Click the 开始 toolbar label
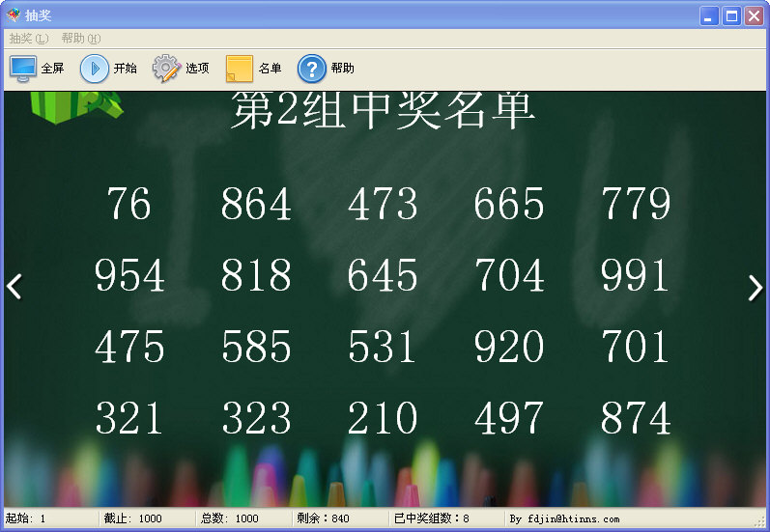The height and width of the screenshot is (532, 770). click(x=126, y=69)
